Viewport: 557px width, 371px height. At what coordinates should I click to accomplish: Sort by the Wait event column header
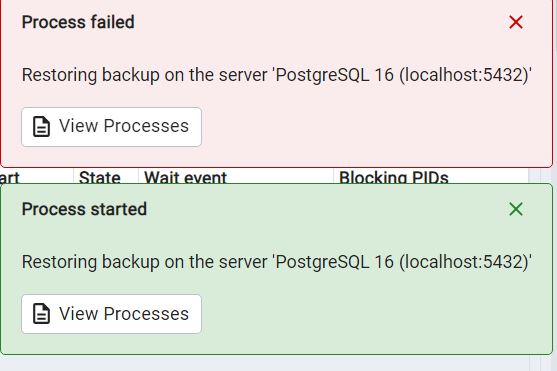tap(185, 177)
